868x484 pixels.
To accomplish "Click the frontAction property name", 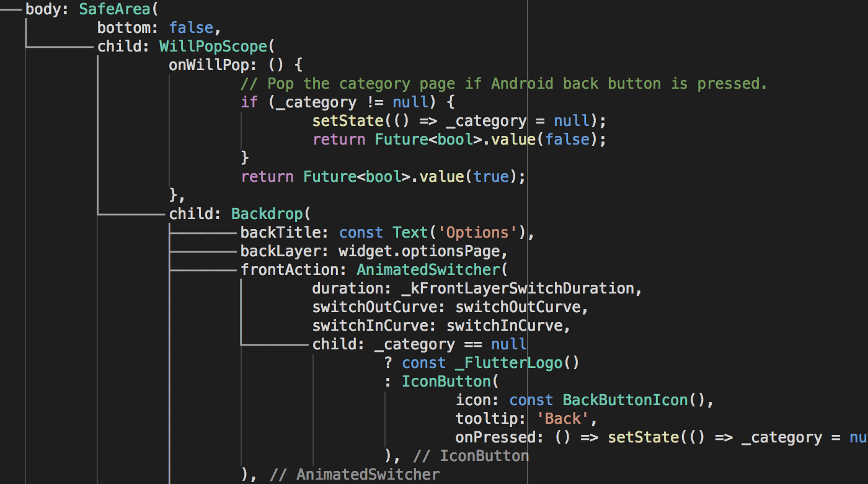I will pyautogui.click(x=294, y=270).
